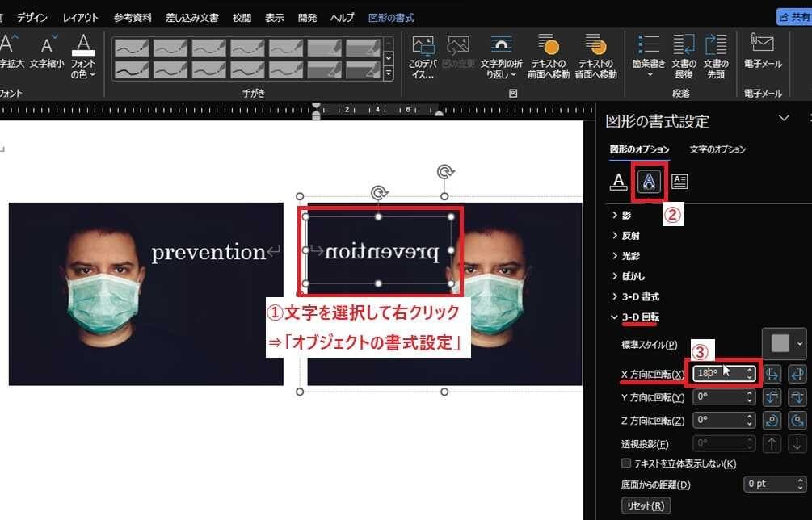Click the テキストの前面へ移動 icon
Screen dimensions: 812x520
tap(548, 47)
